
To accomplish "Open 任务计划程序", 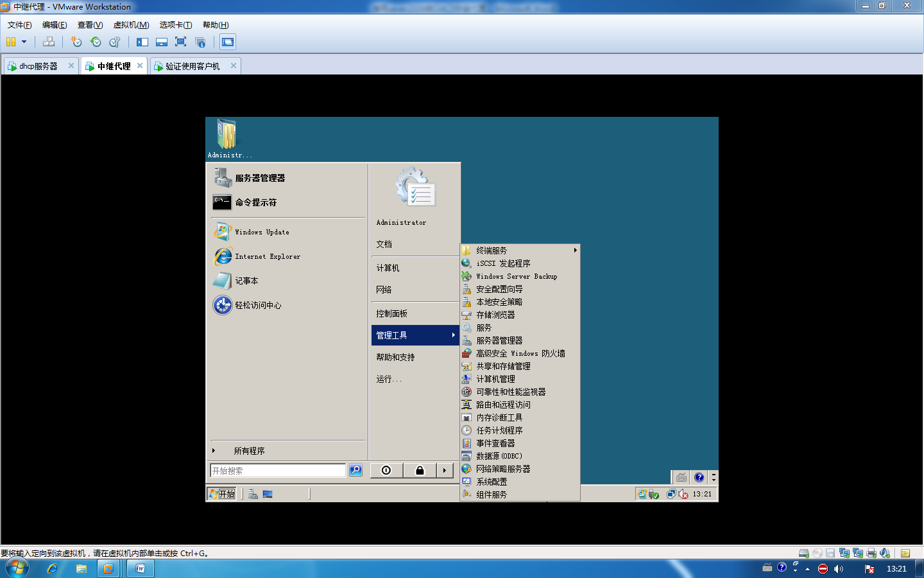I will tap(520, 430).
